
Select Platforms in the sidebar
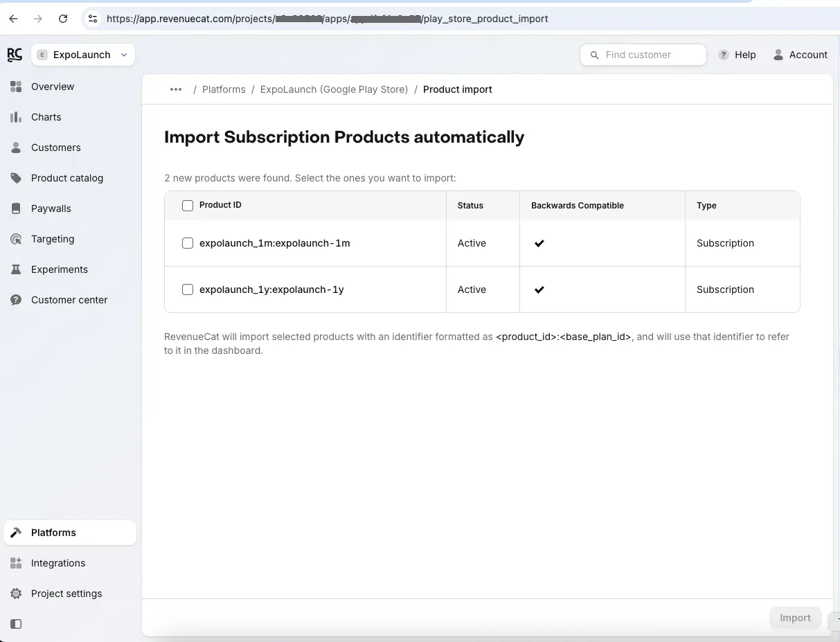(70, 533)
